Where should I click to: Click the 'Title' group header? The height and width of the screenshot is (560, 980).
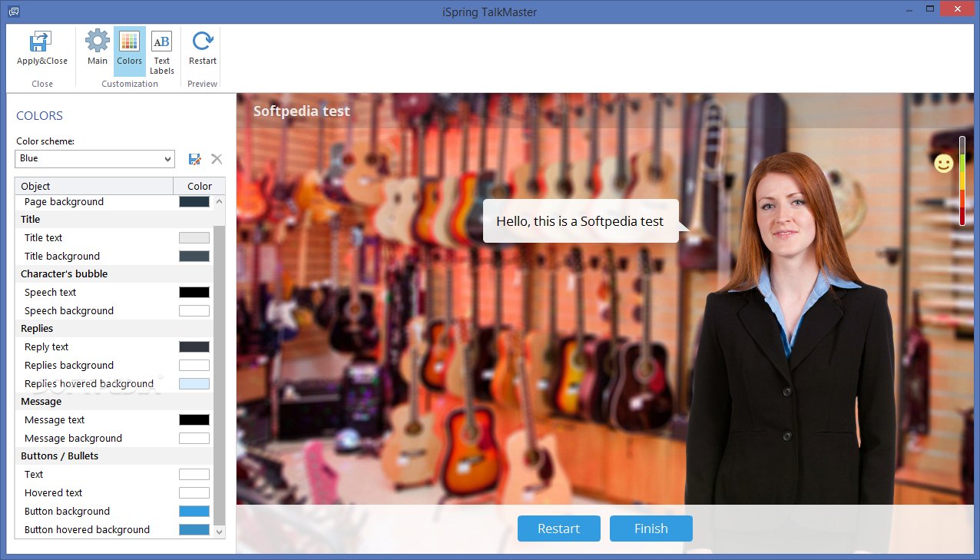(114, 220)
